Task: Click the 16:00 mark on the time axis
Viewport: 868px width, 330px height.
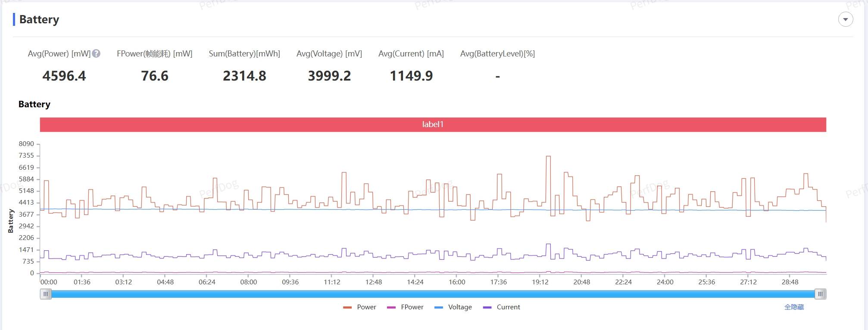Action: 457,282
